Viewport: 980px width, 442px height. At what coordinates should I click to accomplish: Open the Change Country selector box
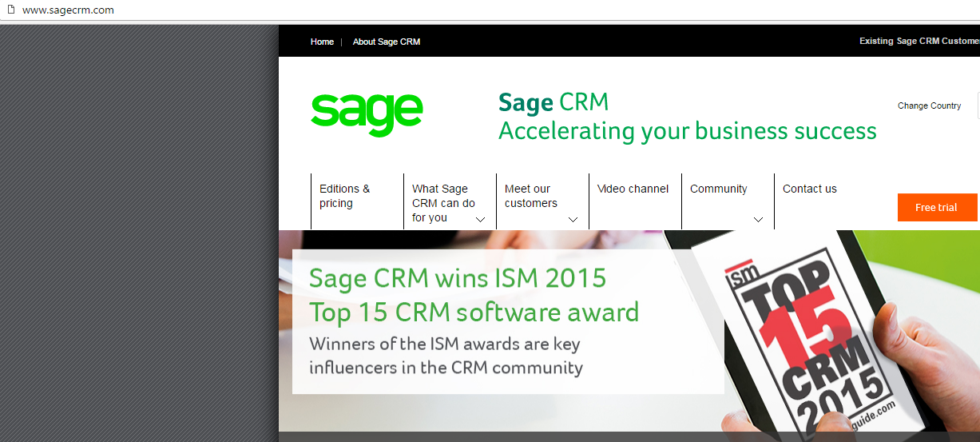978,106
